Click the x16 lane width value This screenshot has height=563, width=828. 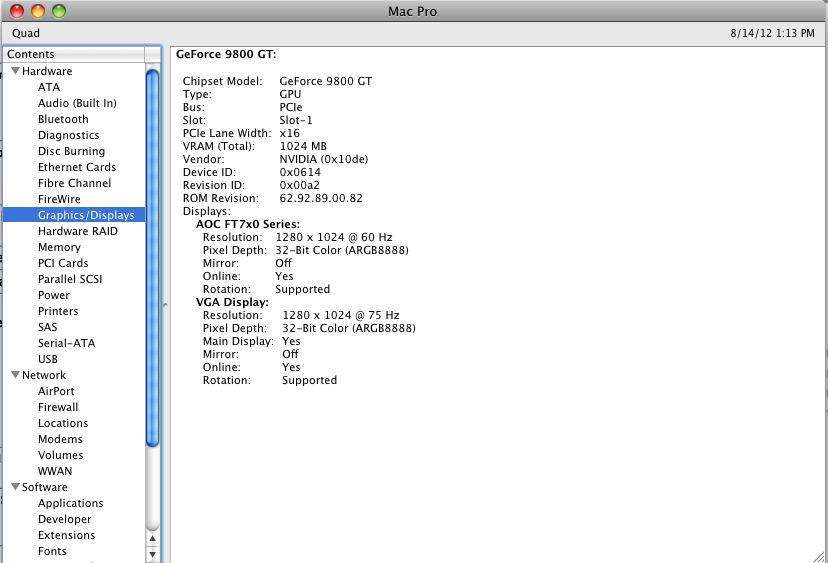[x=289, y=133]
